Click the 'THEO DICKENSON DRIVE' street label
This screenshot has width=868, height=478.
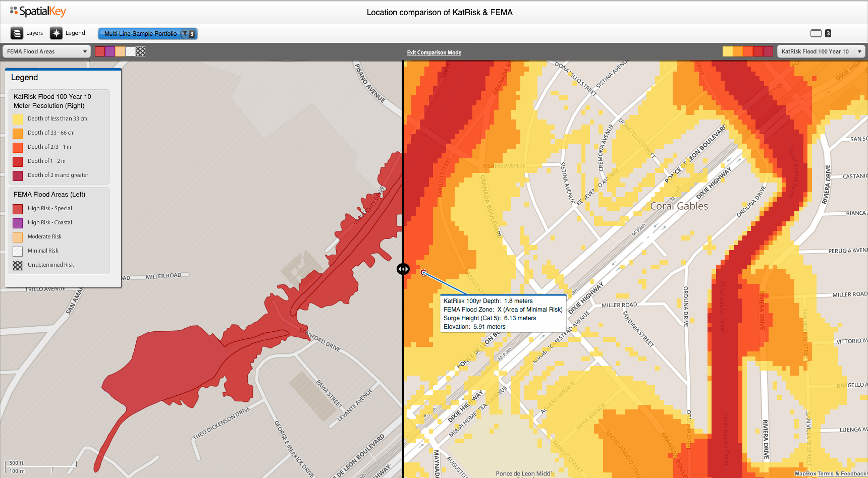(x=222, y=424)
